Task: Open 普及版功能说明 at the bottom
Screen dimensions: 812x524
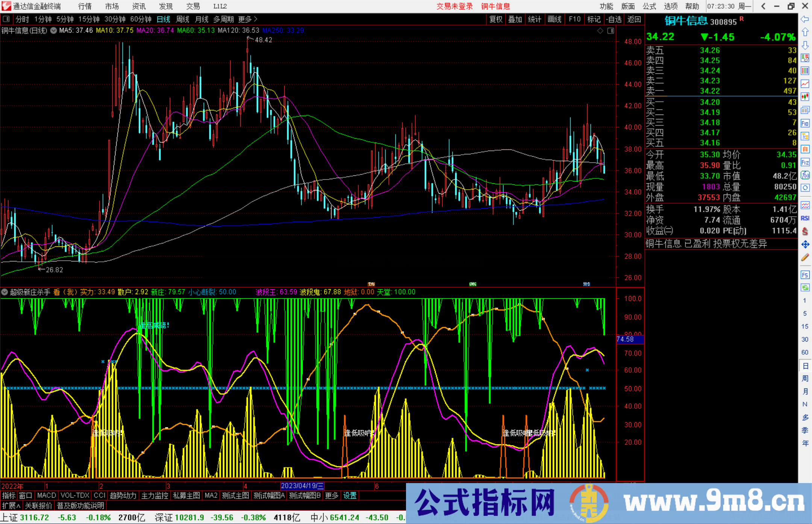Action: pos(80,506)
